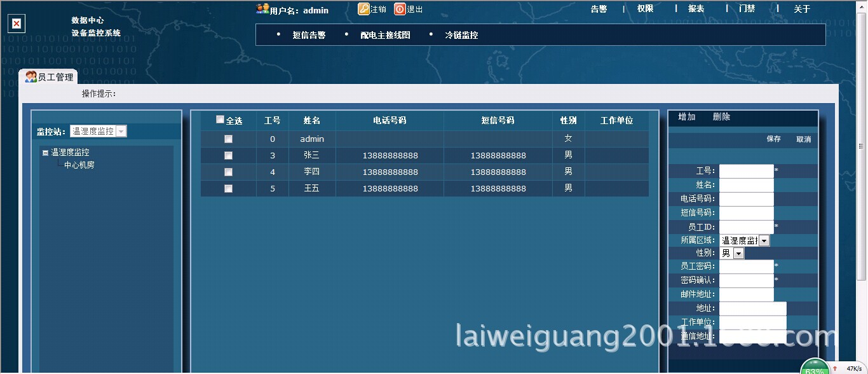
Task: Click the red X icon at the top-left corner
Action: pos(16,24)
